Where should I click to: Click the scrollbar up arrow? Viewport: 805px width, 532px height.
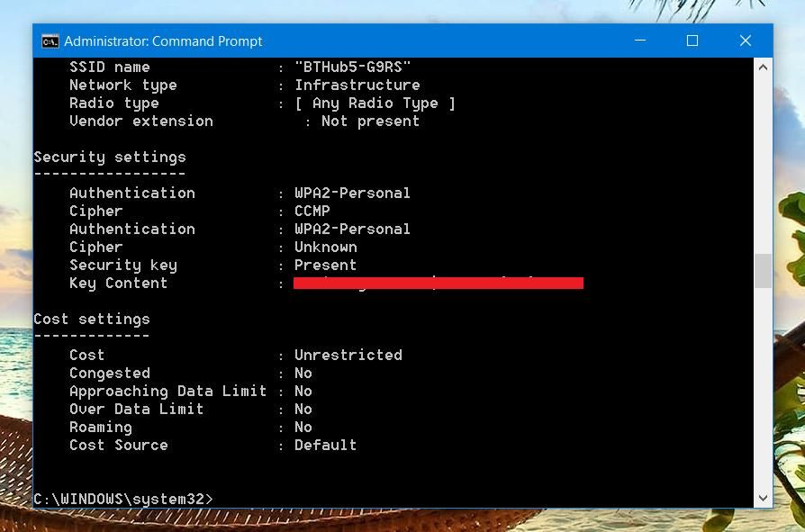763,68
